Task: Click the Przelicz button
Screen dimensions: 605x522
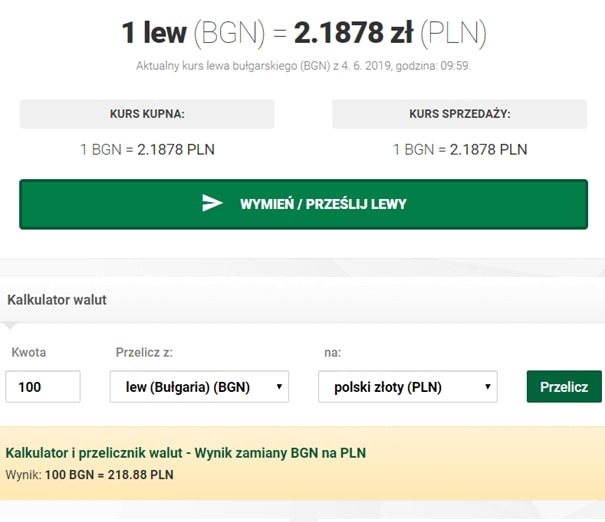Action: [x=564, y=387]
